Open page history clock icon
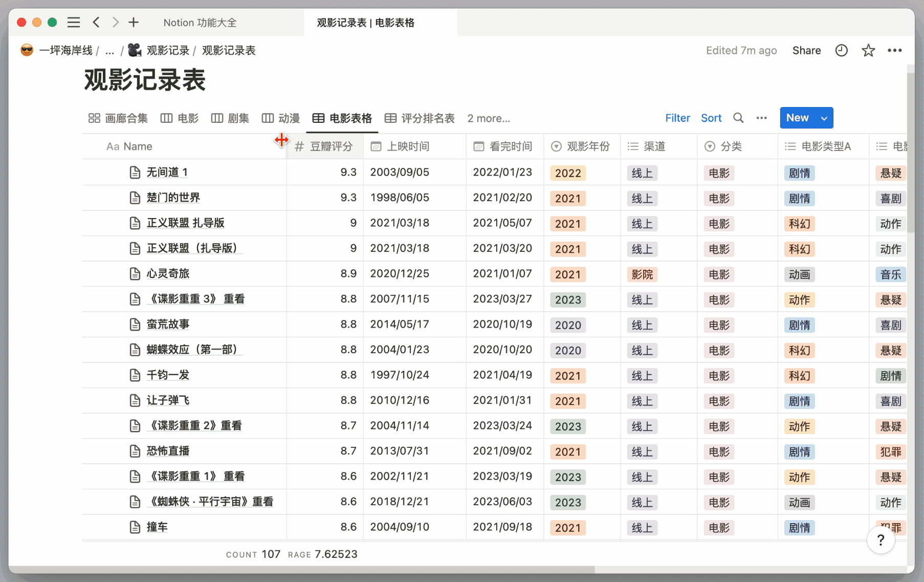The image size is (924, 582). pos(841,50)
